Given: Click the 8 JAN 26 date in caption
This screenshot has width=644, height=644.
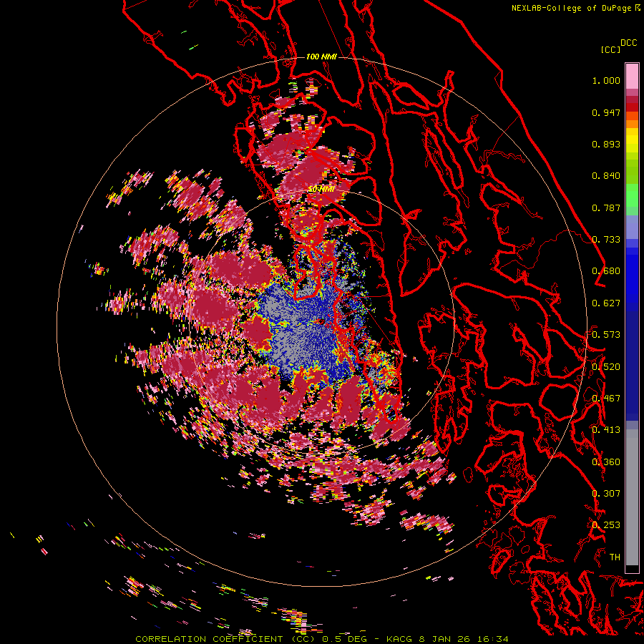Looking at the screenshot, I should coord(444,639).
